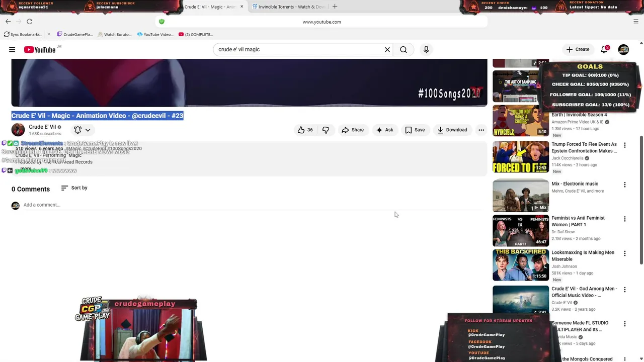Screen dimensions: 644x362
Task: Open options for Feminist vs Anti Feminist
Action: [x=625, y=219]
